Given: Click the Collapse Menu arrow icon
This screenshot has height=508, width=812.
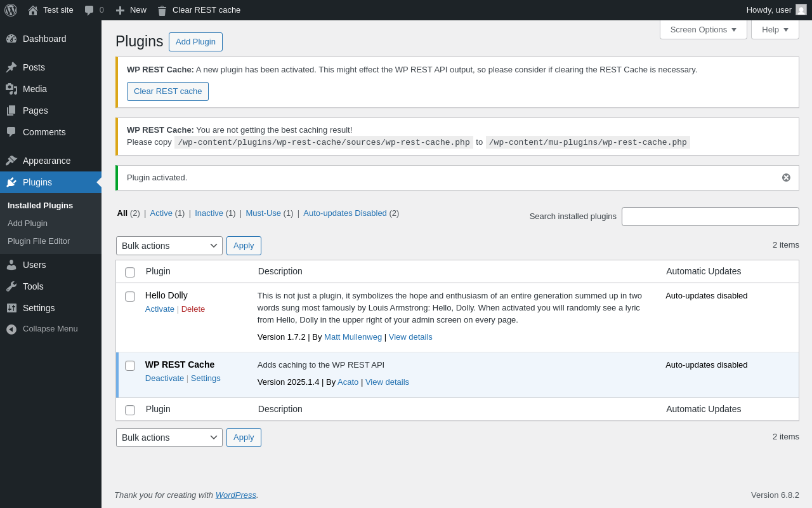Looking at the screenshot, I should point(11,329).
